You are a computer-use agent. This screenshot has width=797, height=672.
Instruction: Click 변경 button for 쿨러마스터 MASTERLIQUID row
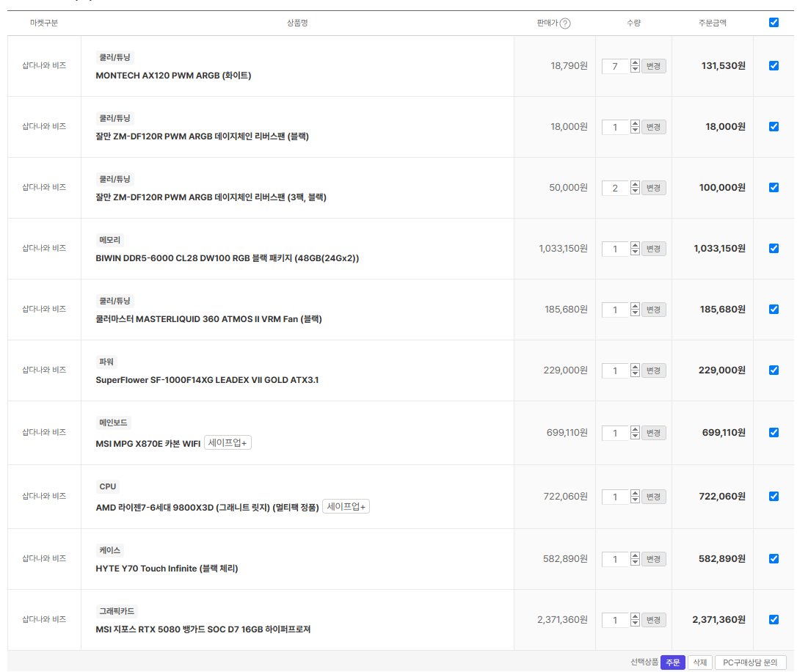(x=653, y=310)
